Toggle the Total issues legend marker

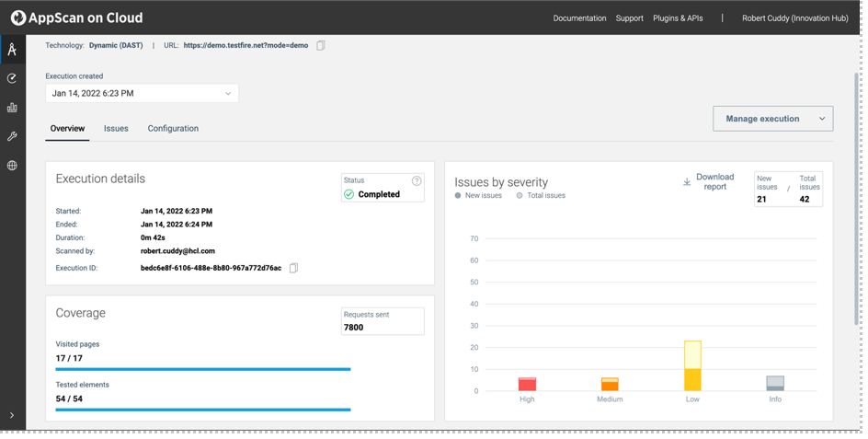coord(520,196)
